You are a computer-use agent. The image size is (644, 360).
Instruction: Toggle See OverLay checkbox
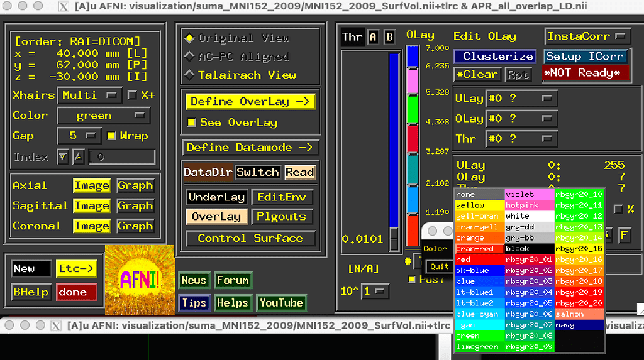click(191, 123)
